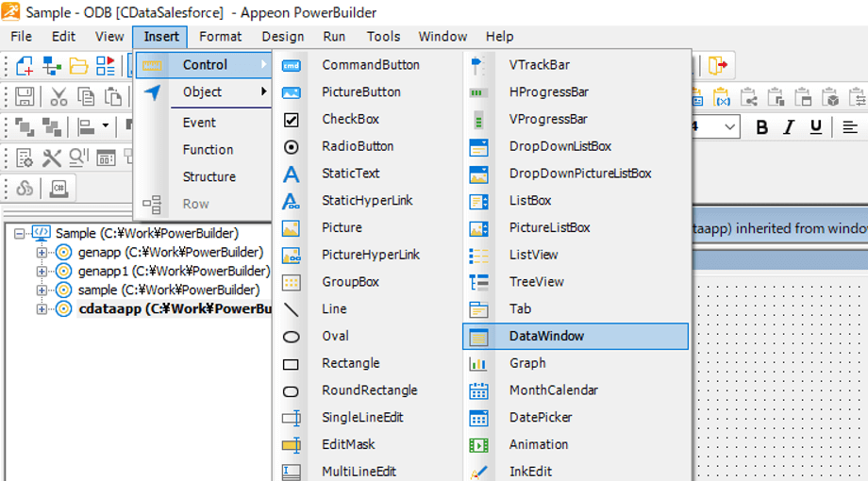This screenshot has height=481, width=868.
Task: Expand the genapp1 target node
Action: [42, 272]
